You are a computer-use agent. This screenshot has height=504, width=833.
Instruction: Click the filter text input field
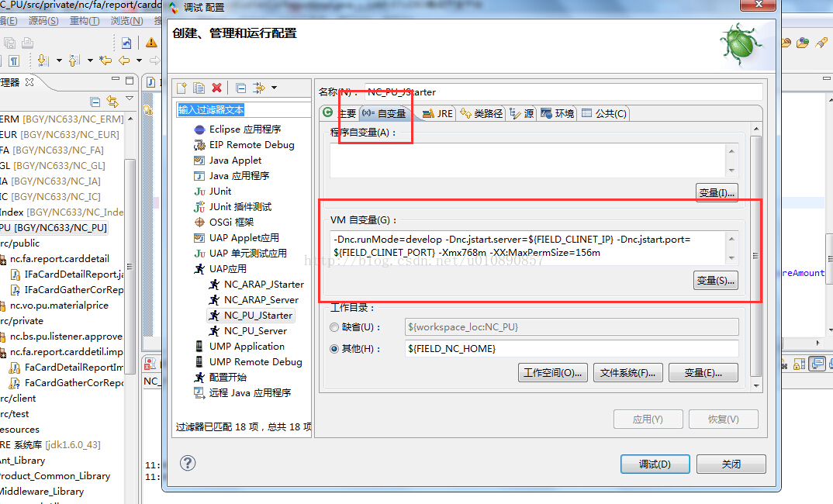pyautogui.click(x=244, y=110)
